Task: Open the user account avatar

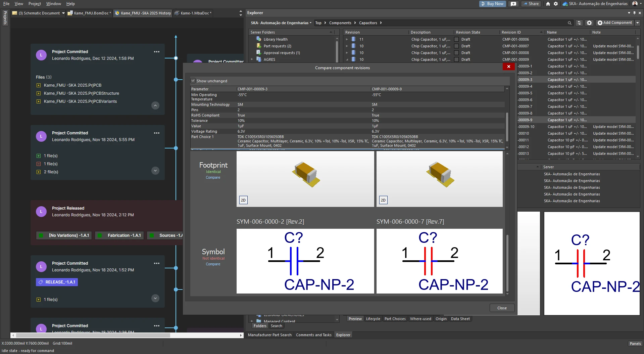Action: (635, 4)
